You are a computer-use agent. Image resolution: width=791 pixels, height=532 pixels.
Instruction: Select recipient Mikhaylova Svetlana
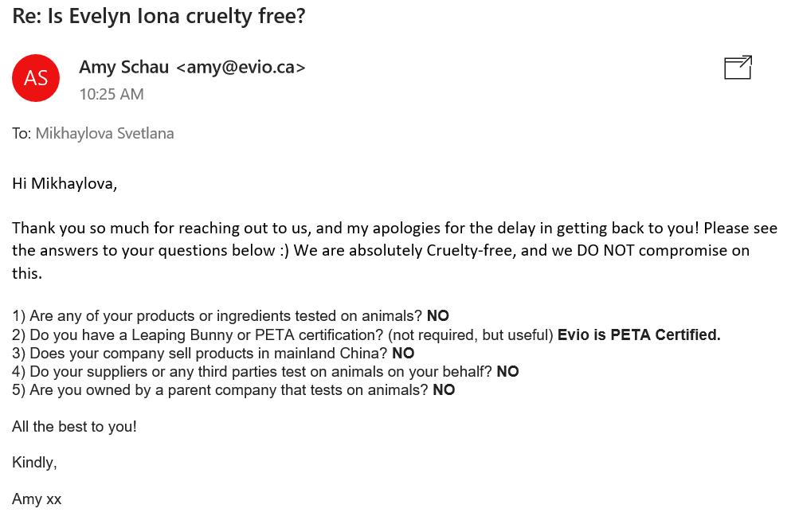pyautogui.click(x=105, y=134)
